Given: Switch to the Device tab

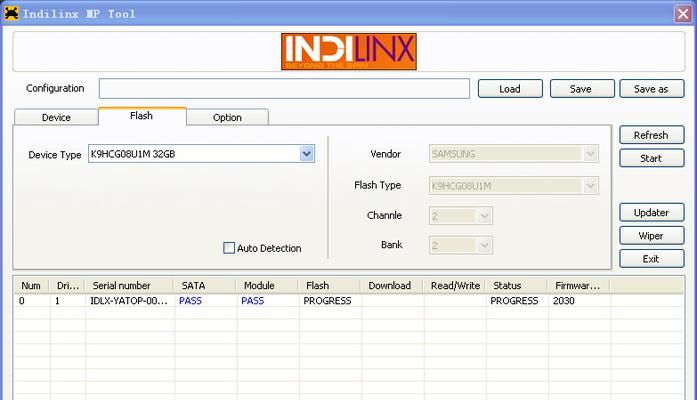Looking at the screenshot, I should click(x=56, y=117).
